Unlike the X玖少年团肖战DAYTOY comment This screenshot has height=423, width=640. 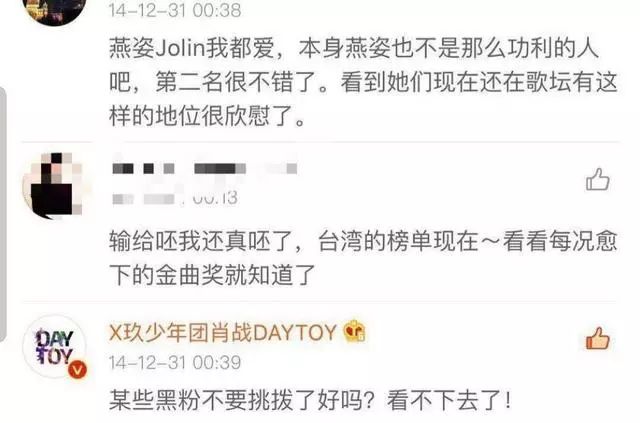(598, 338)
